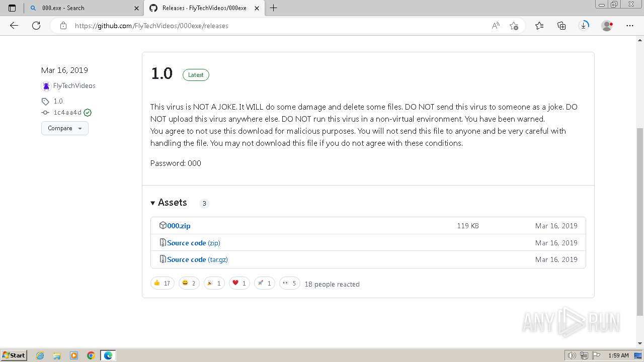Download Source code (zip)
644x362 pixels.
click(194, 243)
